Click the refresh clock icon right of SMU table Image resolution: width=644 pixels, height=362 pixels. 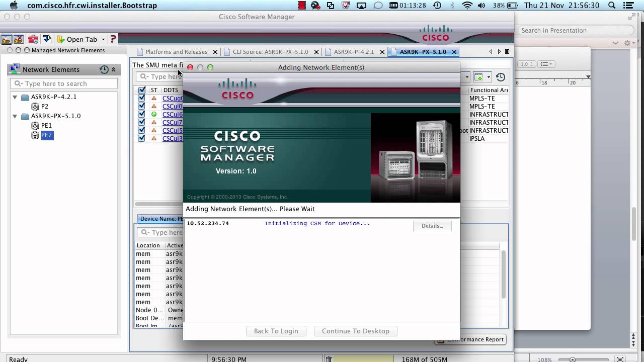501,77
